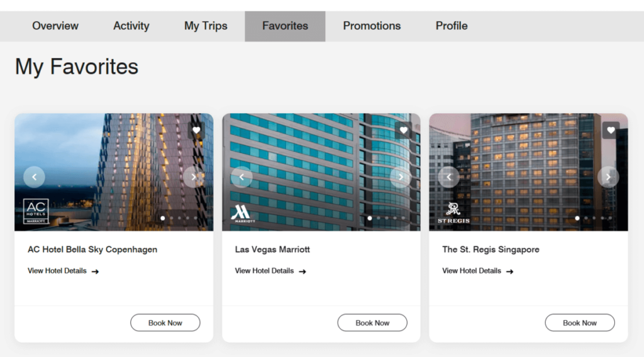Click the My Favorites heading
This screenshot has width=644, height=357.
pyautogui.click(x=77, y=67)
